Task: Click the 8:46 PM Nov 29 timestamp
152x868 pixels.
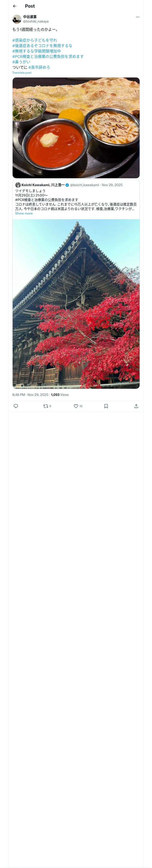Action: tap(30, 395)
